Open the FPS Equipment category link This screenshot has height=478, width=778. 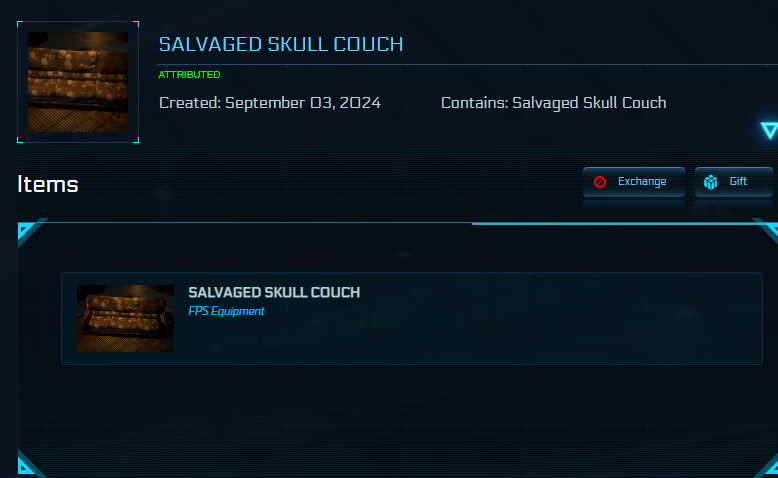point(226,311)
